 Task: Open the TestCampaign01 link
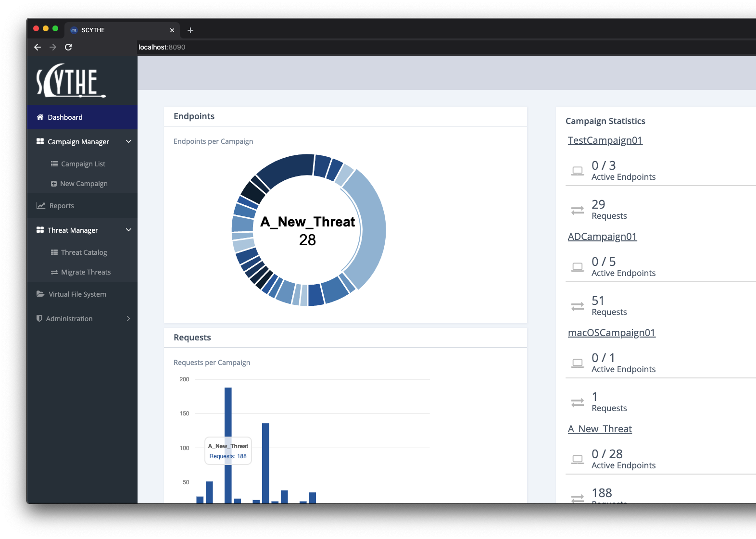(x=605, y=140)
